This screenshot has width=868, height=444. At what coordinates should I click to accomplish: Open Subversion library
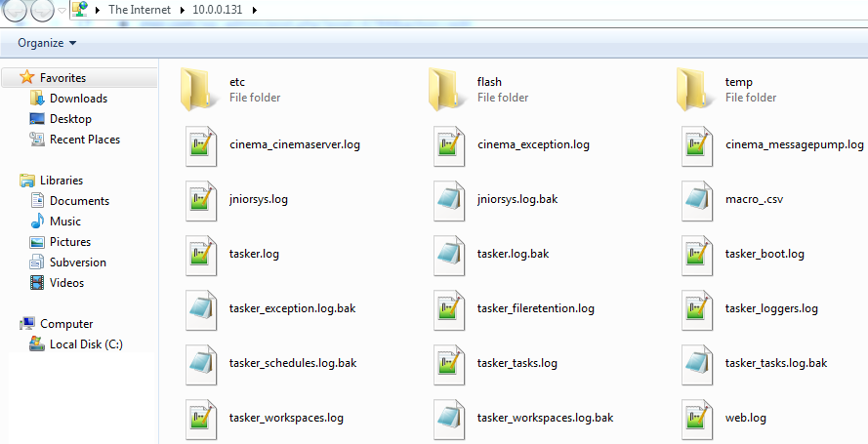coord(77,262)
